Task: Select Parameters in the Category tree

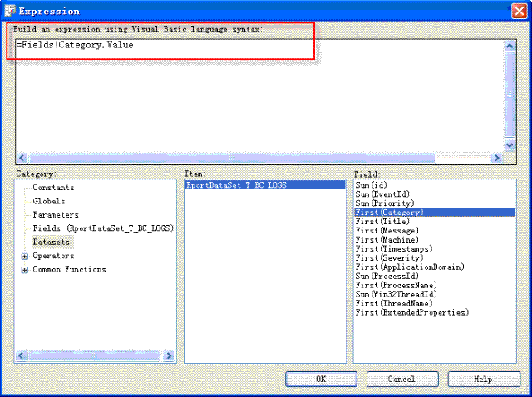Action: pos(56,215)
